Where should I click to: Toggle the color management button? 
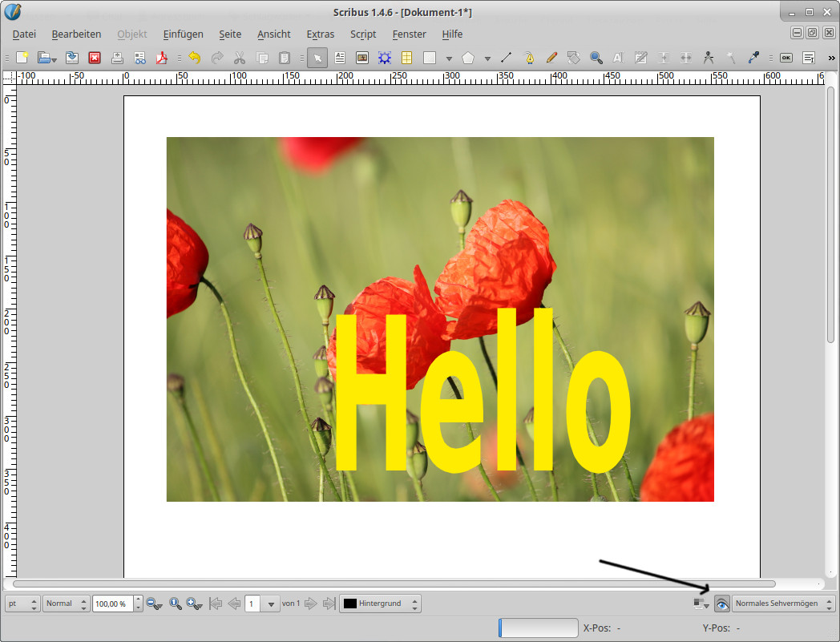click(699, 604)
